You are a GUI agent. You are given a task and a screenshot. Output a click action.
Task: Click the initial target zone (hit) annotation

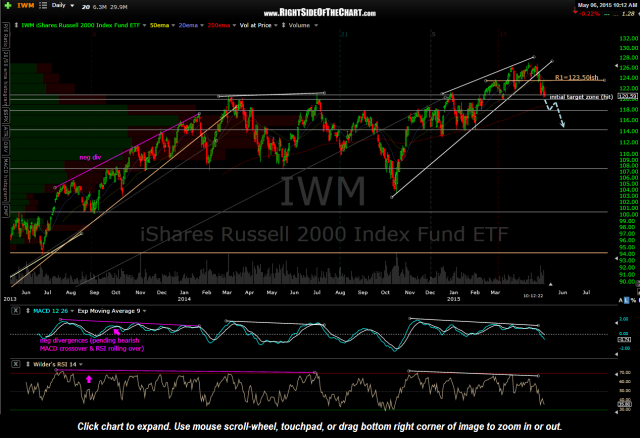[581, 97]
